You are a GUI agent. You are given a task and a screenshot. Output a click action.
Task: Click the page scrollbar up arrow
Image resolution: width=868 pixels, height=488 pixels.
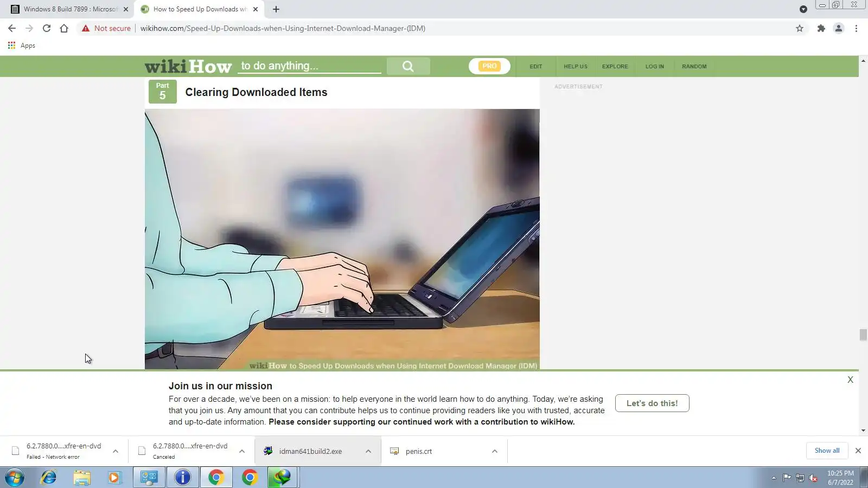tap(863, 60)
